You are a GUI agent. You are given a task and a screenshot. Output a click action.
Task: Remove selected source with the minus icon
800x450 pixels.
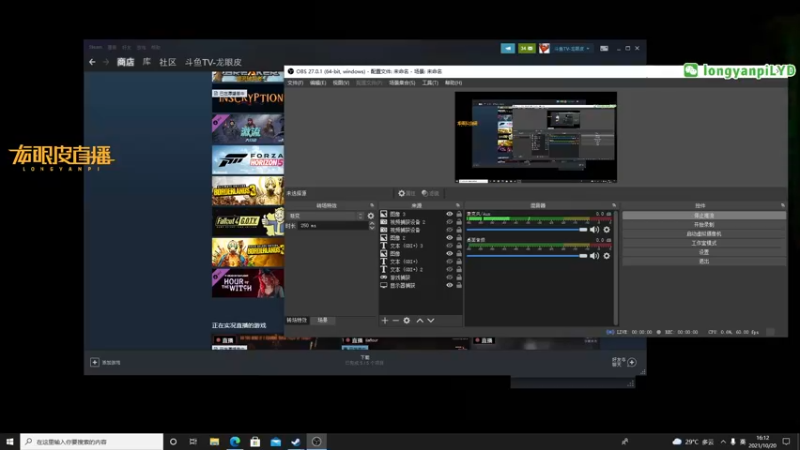pos(395,320)
